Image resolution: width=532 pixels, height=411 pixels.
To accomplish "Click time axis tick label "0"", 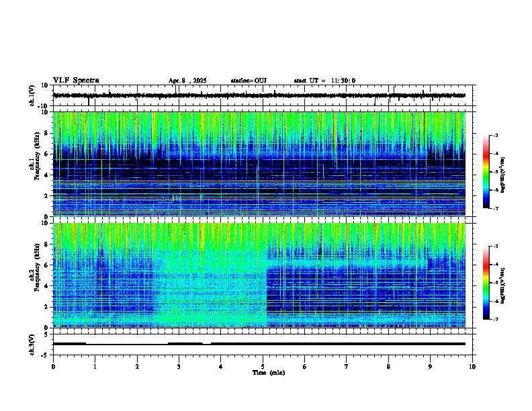I will [x=53, y=367].
